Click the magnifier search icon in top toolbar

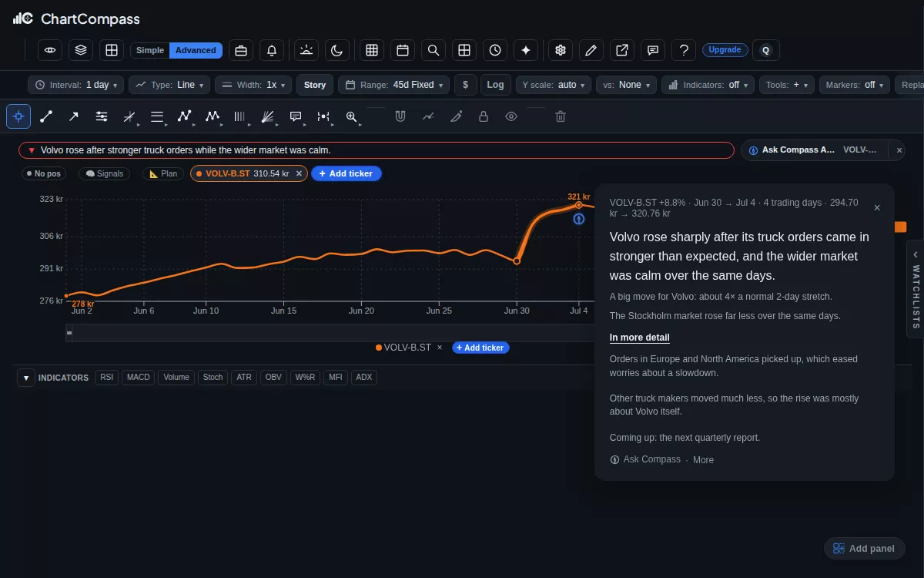[434, 50]
